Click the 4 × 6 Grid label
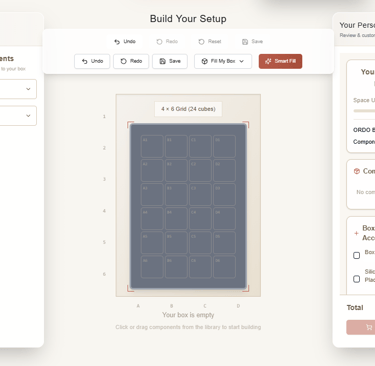The width and height of the screenshot is (375, 366). [188, 109]
